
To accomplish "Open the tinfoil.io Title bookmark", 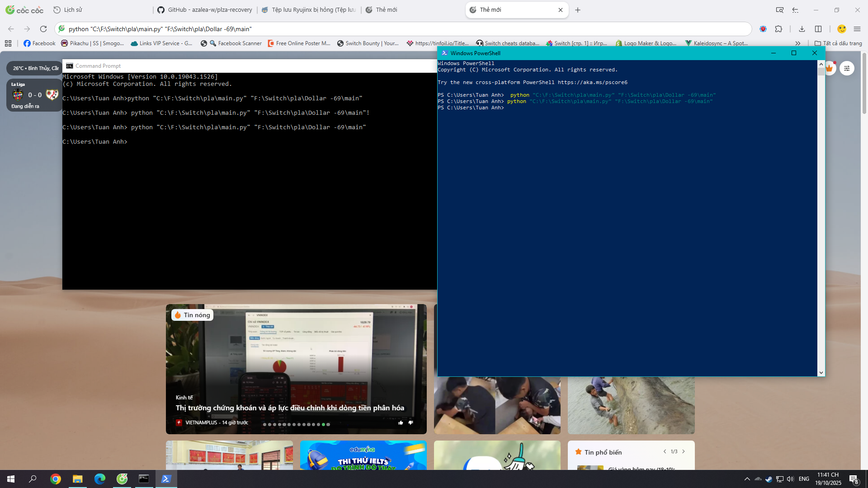I will tap(438, 43).
